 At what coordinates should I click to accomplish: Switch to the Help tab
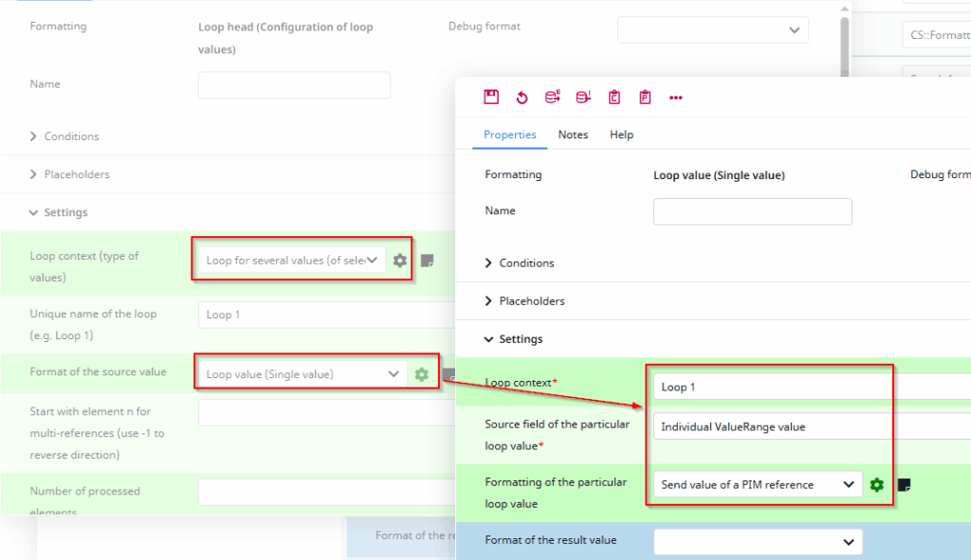coord(621,135)
